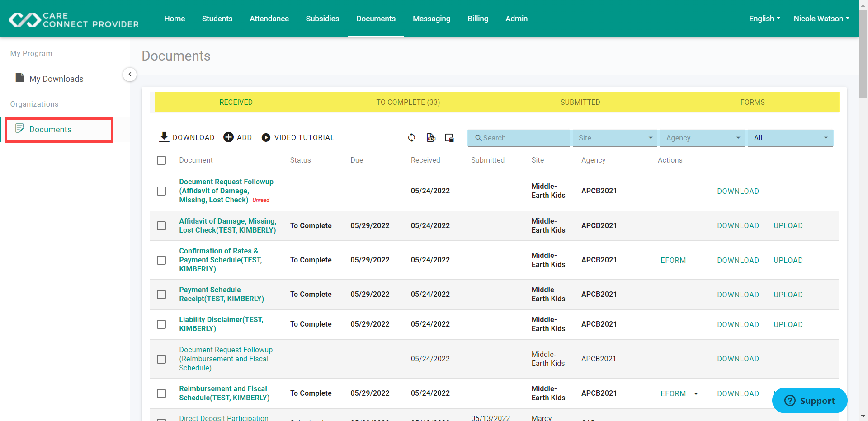Click the column settings icon
The height and width of the screenshot is (421, 868).
click(x=449, y=138)
